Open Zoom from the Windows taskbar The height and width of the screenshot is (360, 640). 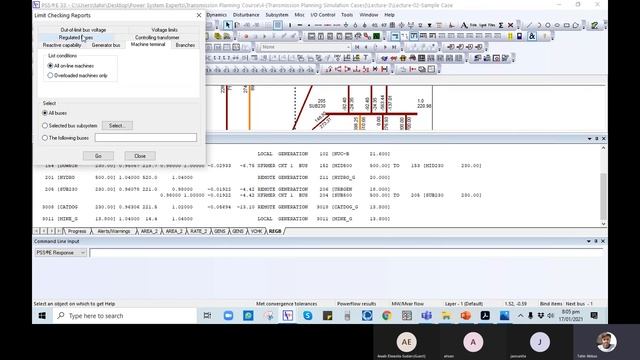pyautogui.click(x=228, y=316)
